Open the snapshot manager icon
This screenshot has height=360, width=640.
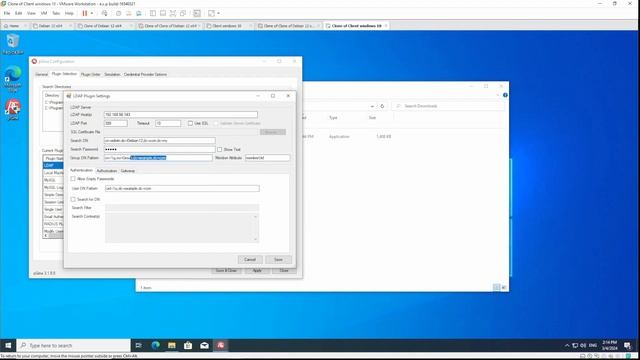(x=139, y=13)
